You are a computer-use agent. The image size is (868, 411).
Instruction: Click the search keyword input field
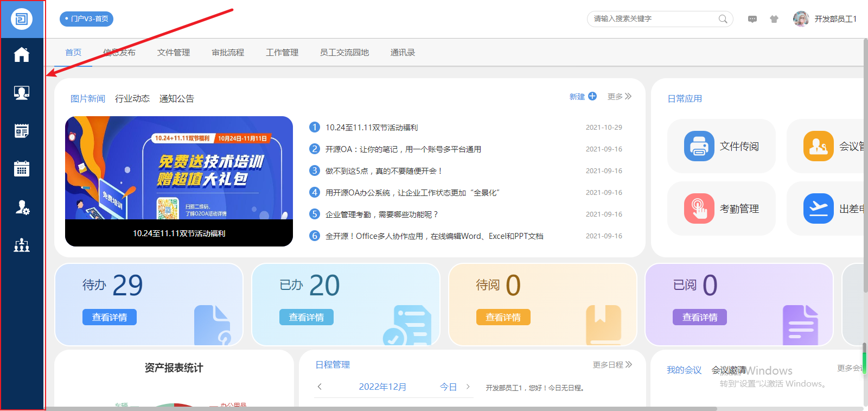click(651, 19)
